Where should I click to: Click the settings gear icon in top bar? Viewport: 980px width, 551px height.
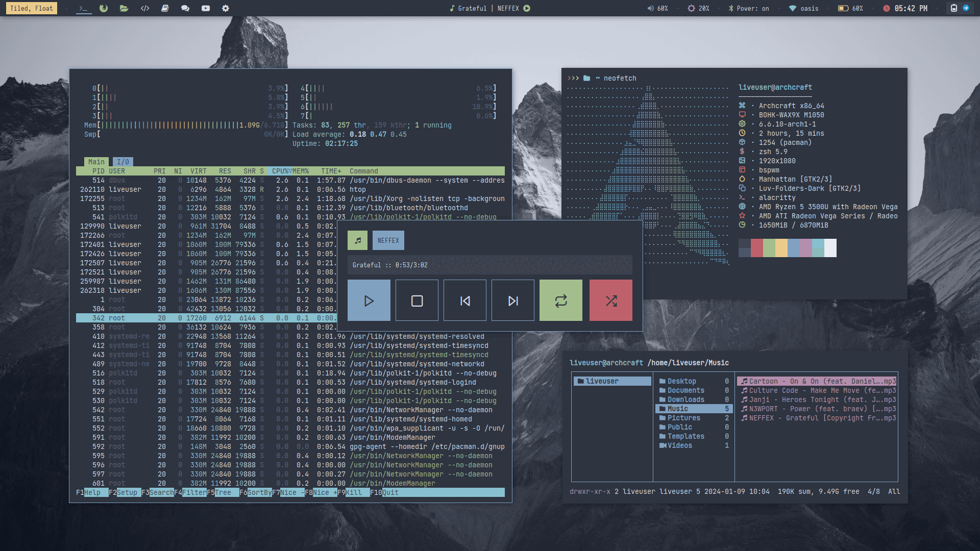pyautogui.click(x=226, y=8)
